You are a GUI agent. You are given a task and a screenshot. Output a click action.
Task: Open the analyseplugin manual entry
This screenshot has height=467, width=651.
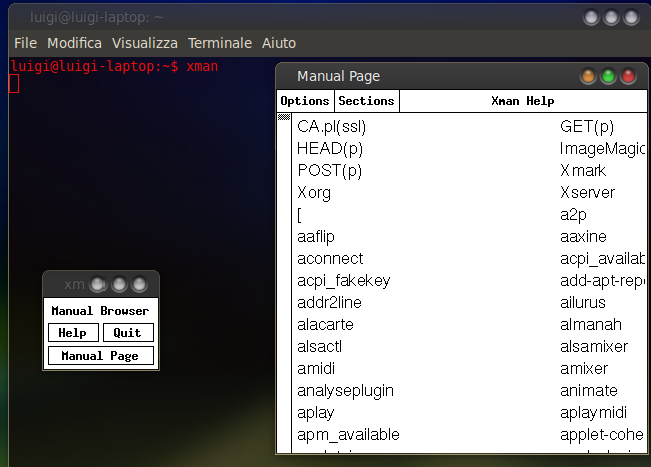click(x=345, y=391)
